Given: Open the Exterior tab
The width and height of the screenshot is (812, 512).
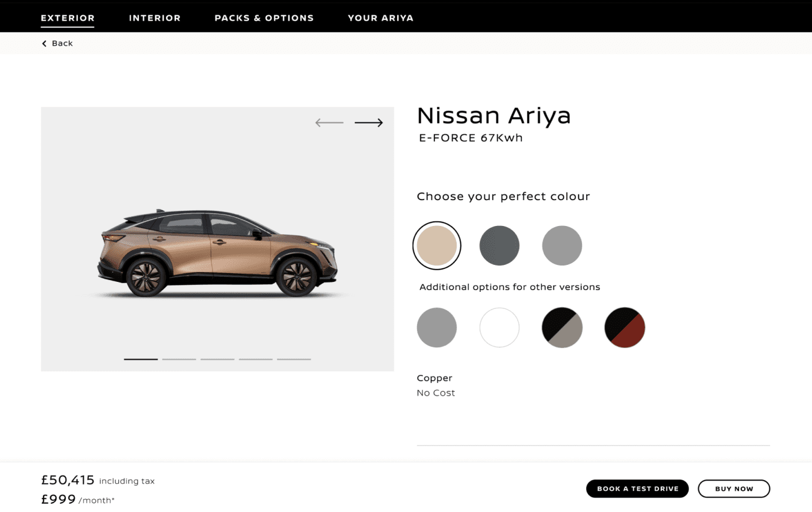Looking at the screenshot, I should [68, 18].
